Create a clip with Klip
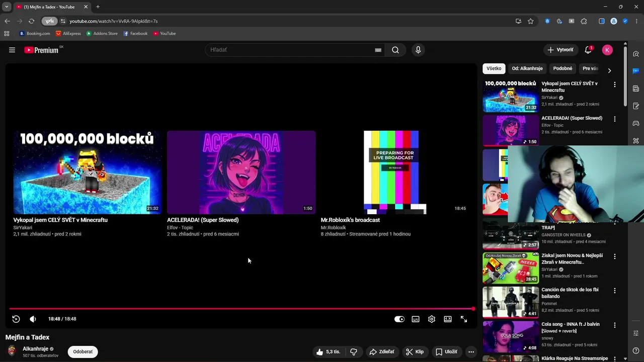The height and width of the screenshot is (362, 644). [415, 352]
